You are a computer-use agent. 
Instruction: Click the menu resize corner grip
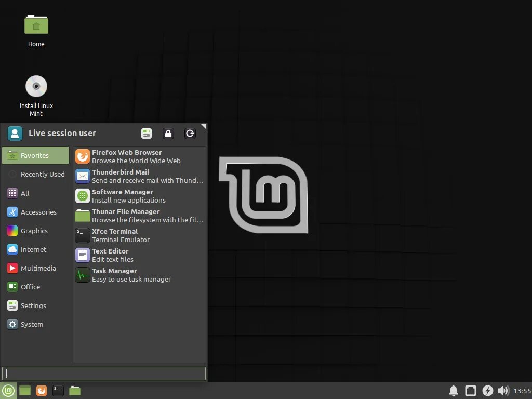coord(204,126)
